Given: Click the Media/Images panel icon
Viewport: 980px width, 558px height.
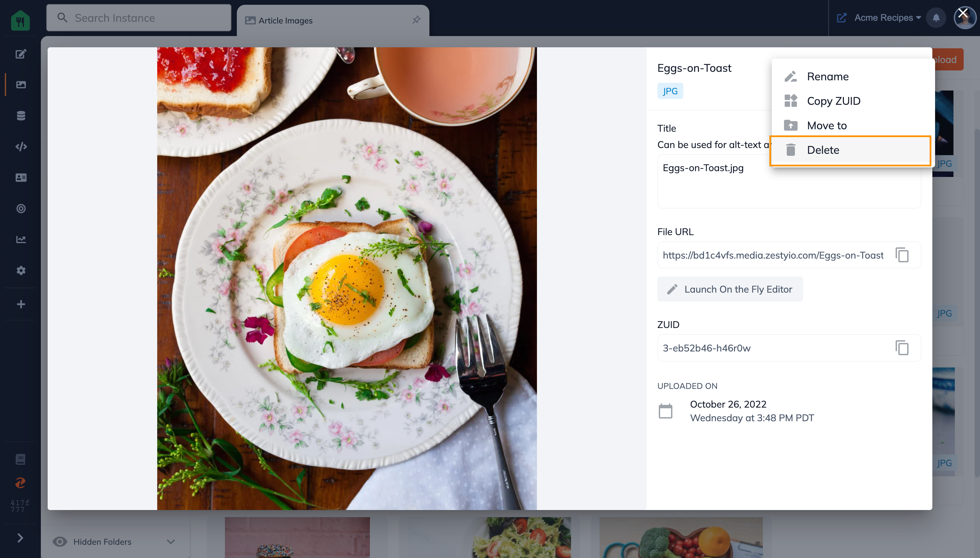Looking at the screenshot, I should [19, 84].
